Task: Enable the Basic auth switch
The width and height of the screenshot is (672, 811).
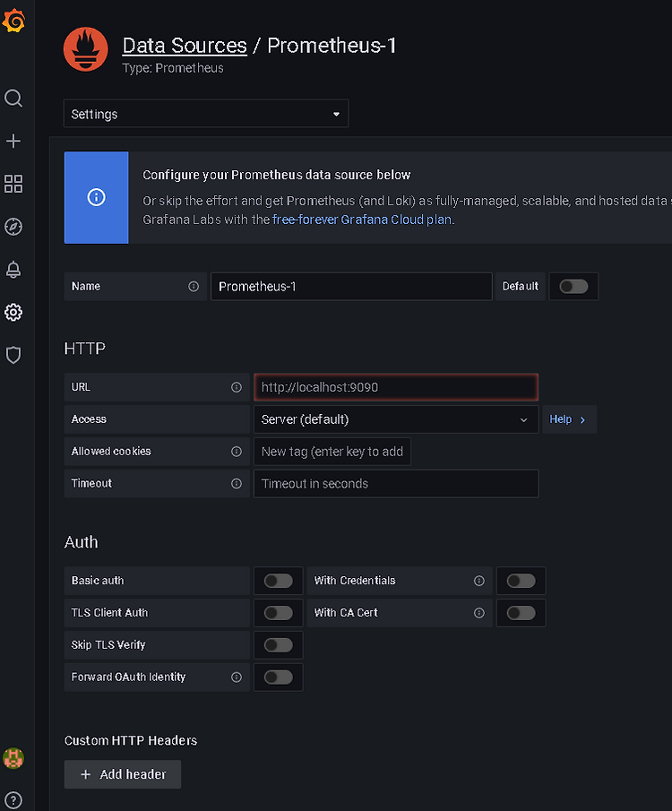Action: pos(279,581)
